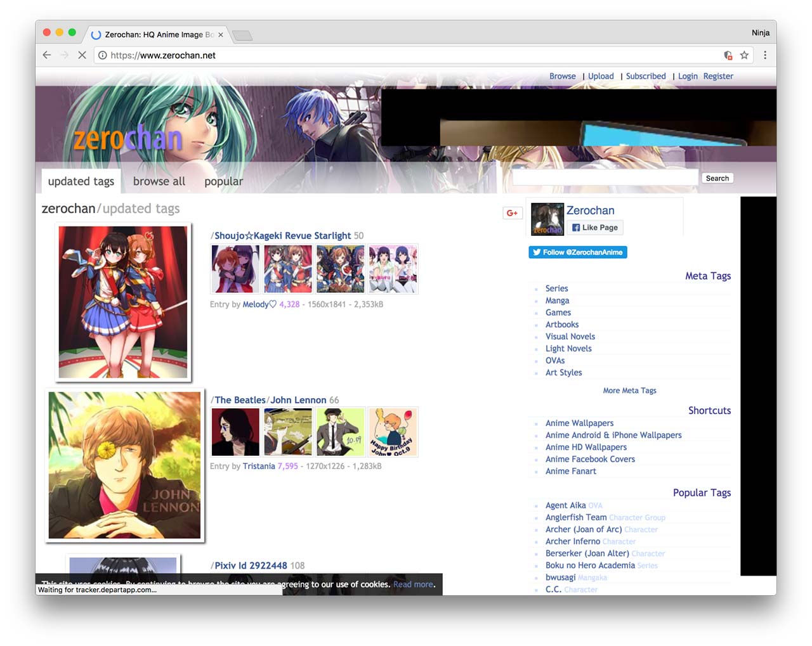812x646 pixels.
Task: Open Agent Aika popular tag
Action: (x=566, y=505)
